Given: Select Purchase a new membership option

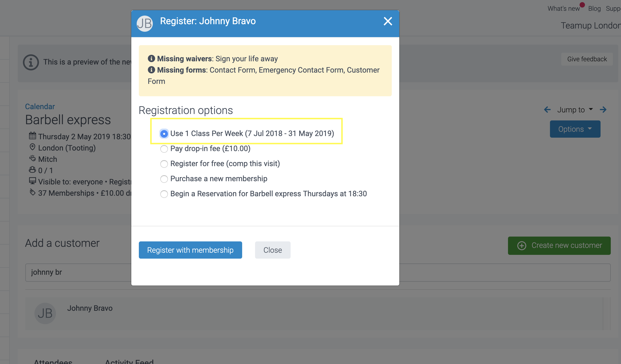Looking at the screenshot, I should 164,179.
